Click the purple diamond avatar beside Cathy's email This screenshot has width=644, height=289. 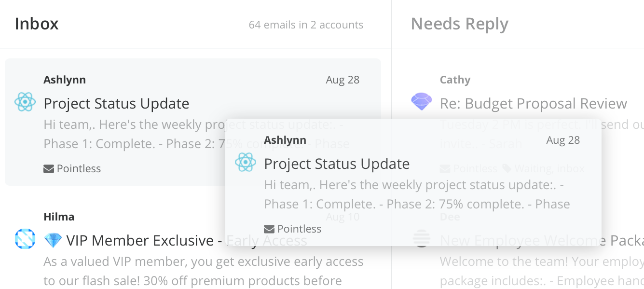(421, 102)
